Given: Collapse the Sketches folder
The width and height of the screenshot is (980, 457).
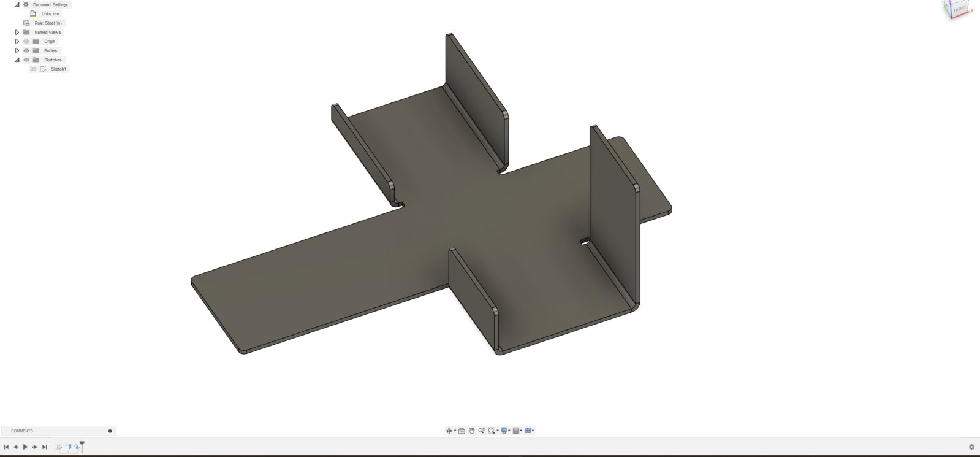Looking at the screenshot, I should tap(17, 60).
